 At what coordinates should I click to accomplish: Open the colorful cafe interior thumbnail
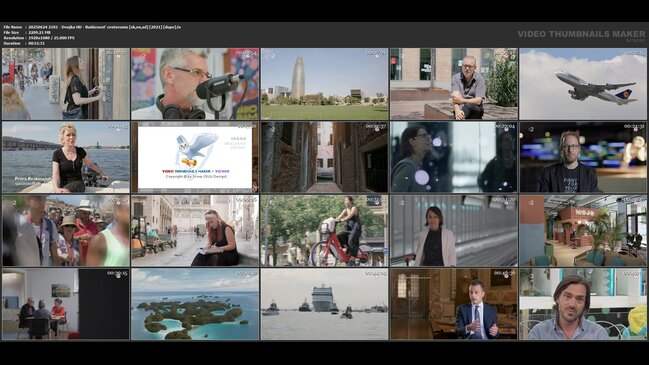pos(583,231)
